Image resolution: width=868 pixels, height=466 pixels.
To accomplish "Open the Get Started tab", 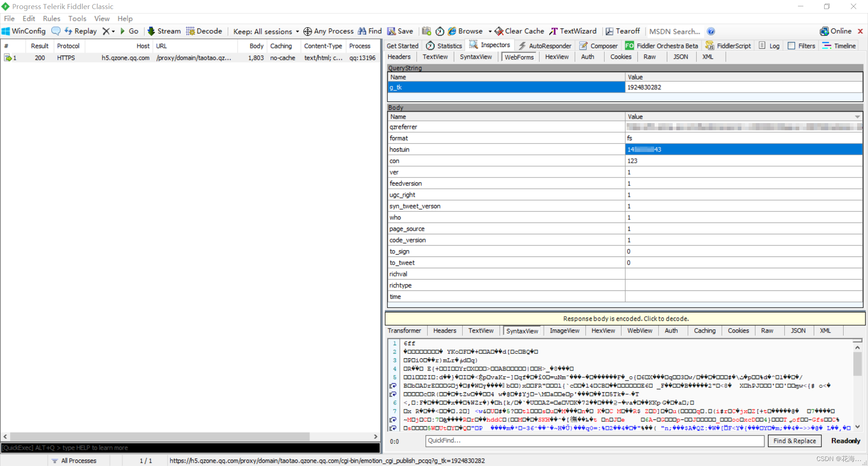I will (x=402, y=46).
